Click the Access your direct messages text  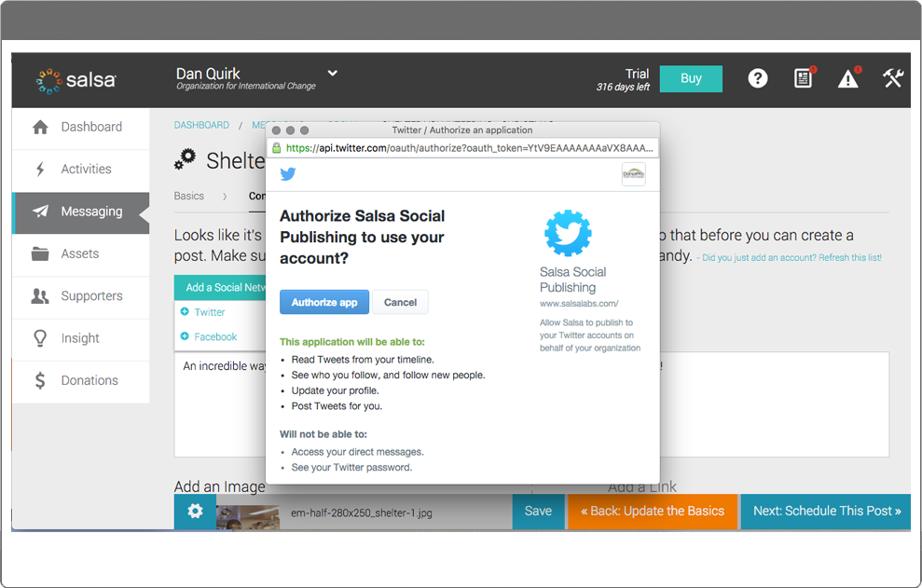(x=357, y=452)
